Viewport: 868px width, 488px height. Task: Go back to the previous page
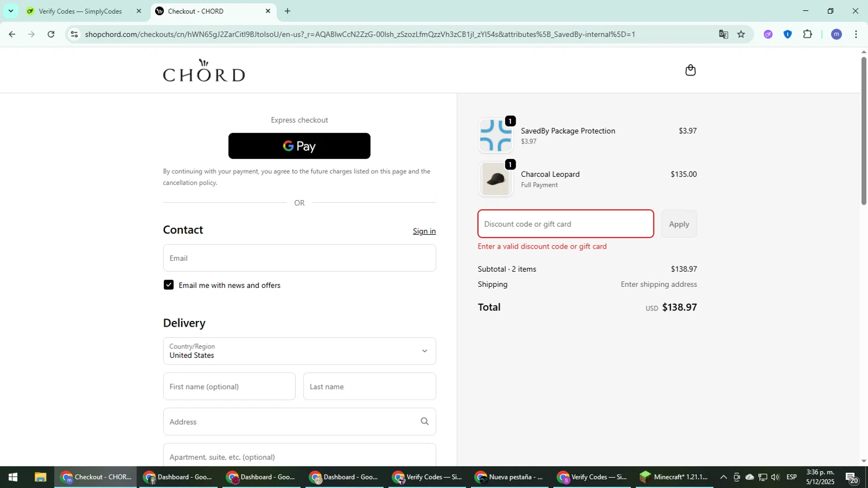[12, 34]
